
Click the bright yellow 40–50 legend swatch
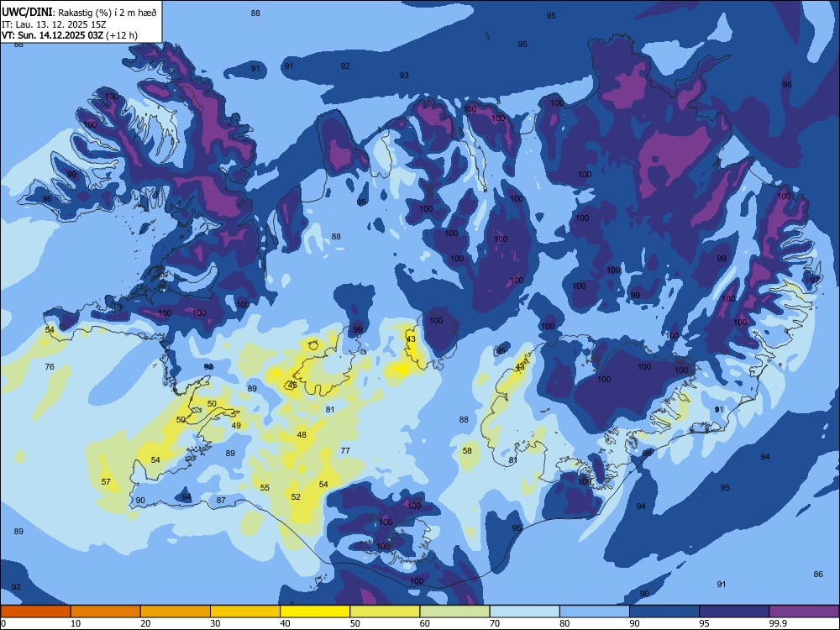tap(315, 612)
